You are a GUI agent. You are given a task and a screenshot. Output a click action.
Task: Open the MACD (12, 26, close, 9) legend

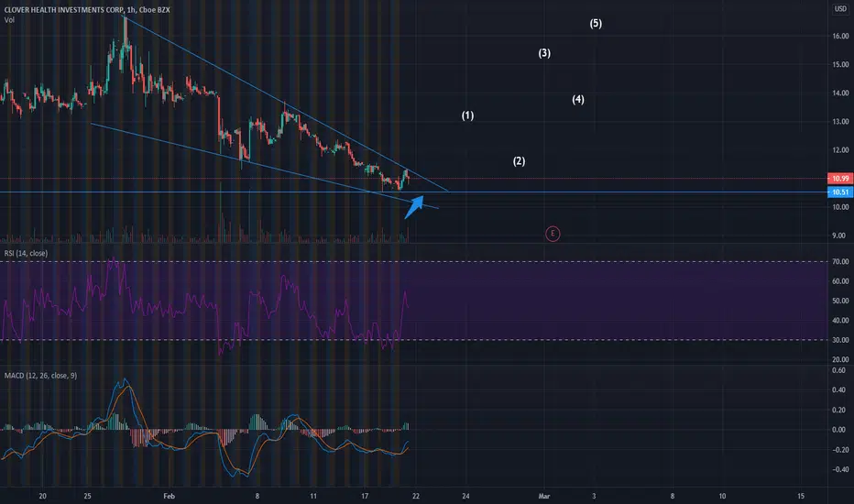pos(41,376)
